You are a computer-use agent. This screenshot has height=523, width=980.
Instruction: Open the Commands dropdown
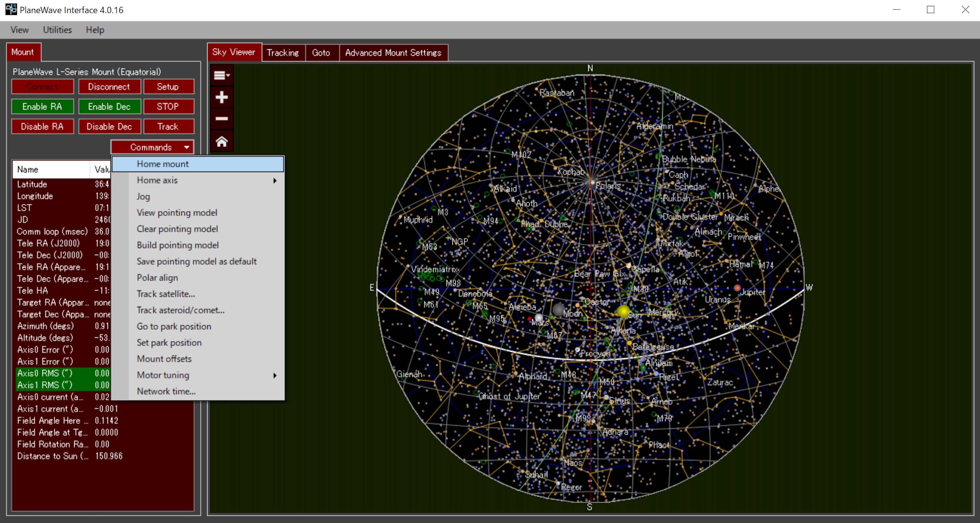152,147
